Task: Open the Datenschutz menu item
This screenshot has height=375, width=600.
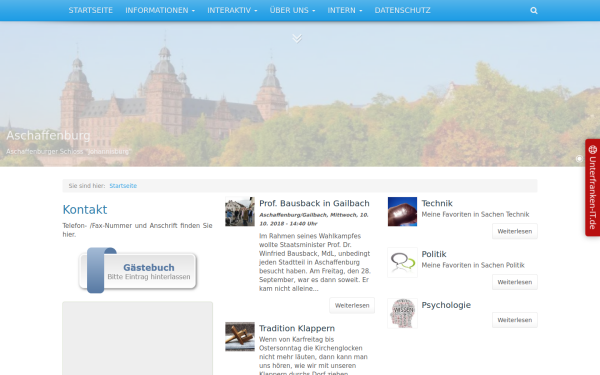Action: (403, 10)
